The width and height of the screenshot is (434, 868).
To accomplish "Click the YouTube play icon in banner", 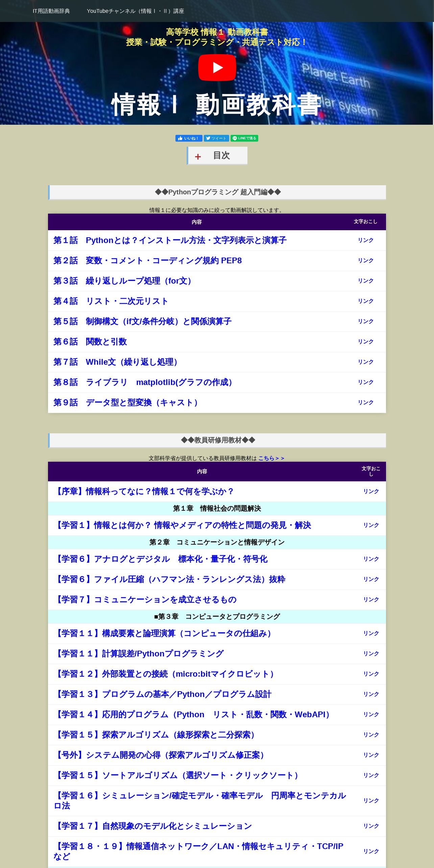I will click(x=217, y=68).
